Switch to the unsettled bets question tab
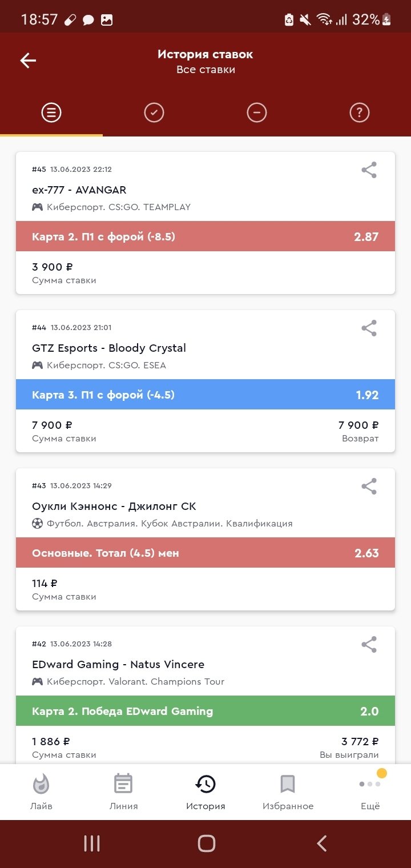This screenshot has height=868, width=411. pyautogui.click(x=360, y=113)
